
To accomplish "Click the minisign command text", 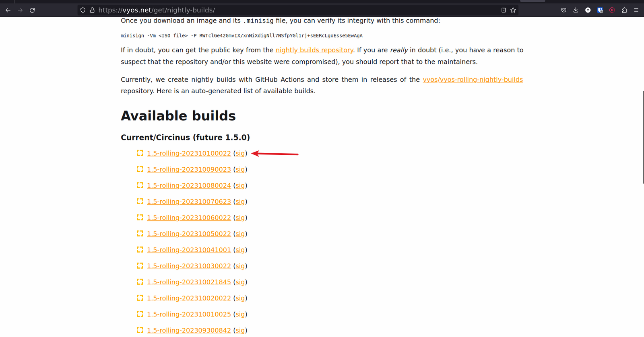I will pos(242,36).
